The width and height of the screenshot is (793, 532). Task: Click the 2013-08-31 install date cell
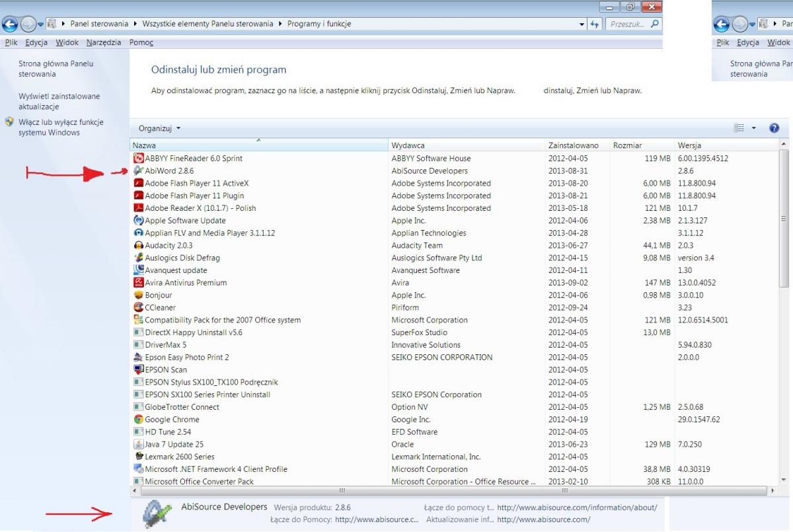[568, 171]
